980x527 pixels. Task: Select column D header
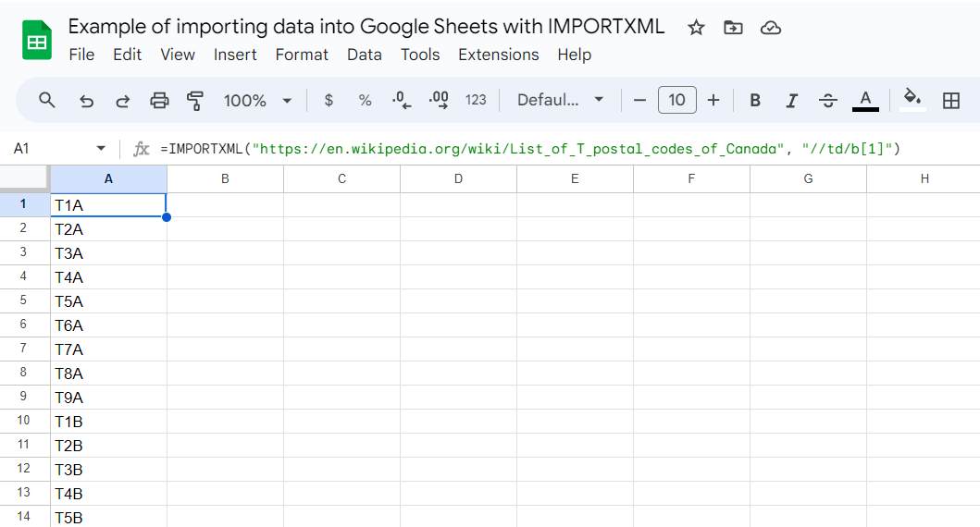458,179
